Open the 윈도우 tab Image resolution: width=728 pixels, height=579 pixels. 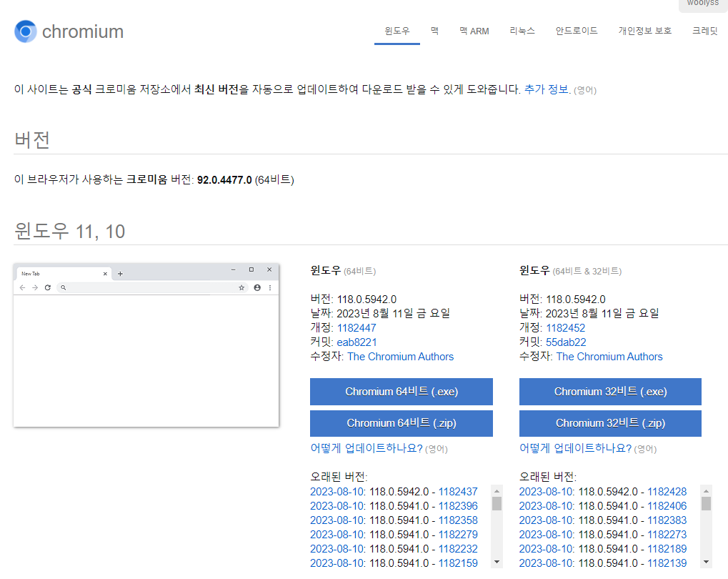[x=397, y=31]
